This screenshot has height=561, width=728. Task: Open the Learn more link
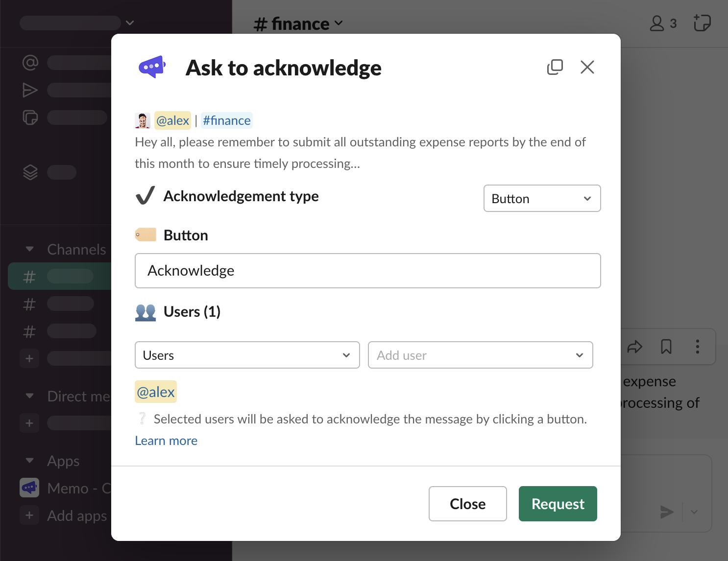point(166,441)
